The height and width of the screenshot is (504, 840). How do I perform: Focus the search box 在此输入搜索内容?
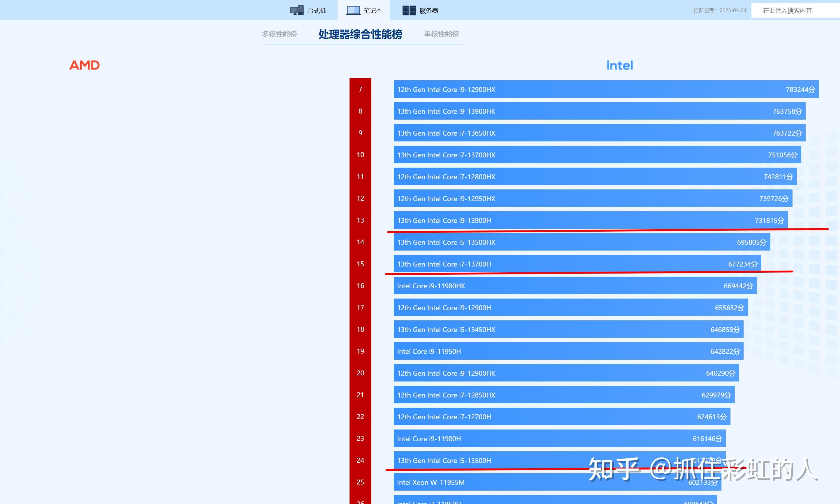tap(795, 10)
